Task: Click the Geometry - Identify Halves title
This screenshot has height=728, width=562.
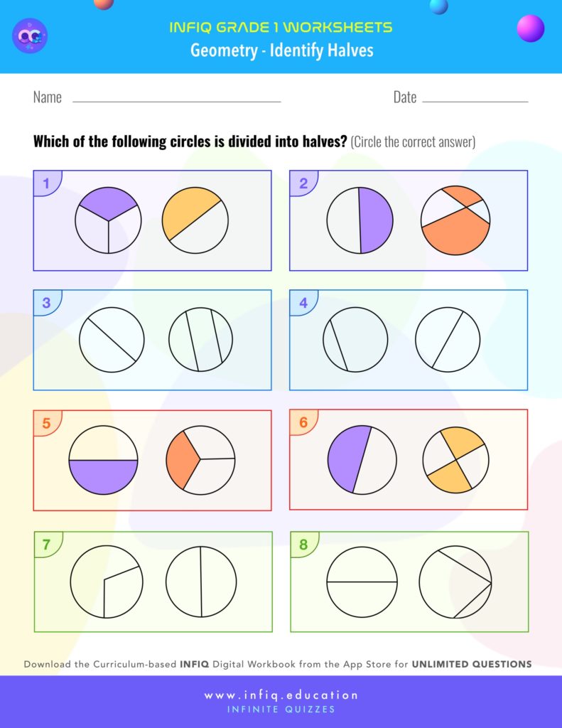Action: [x=281, y=50]
